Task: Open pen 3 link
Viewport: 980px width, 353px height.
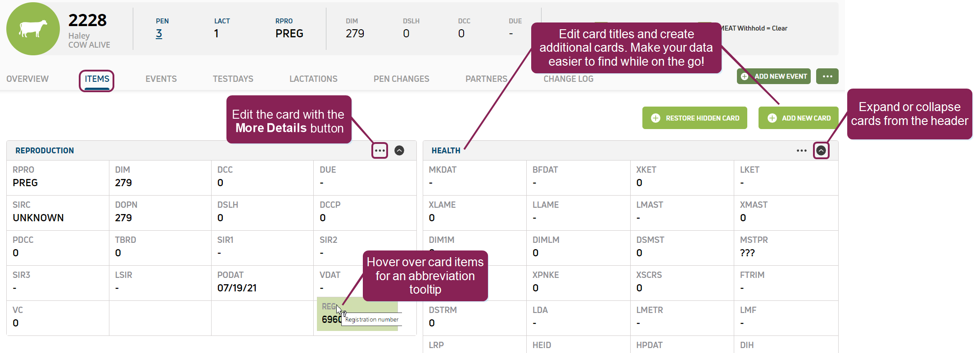Action: (x=159, y=34)
